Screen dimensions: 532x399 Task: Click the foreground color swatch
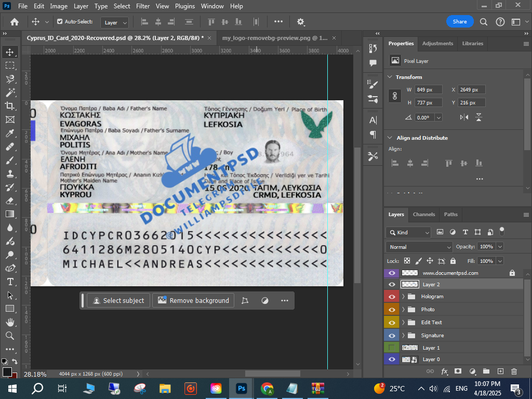(7, 372)
